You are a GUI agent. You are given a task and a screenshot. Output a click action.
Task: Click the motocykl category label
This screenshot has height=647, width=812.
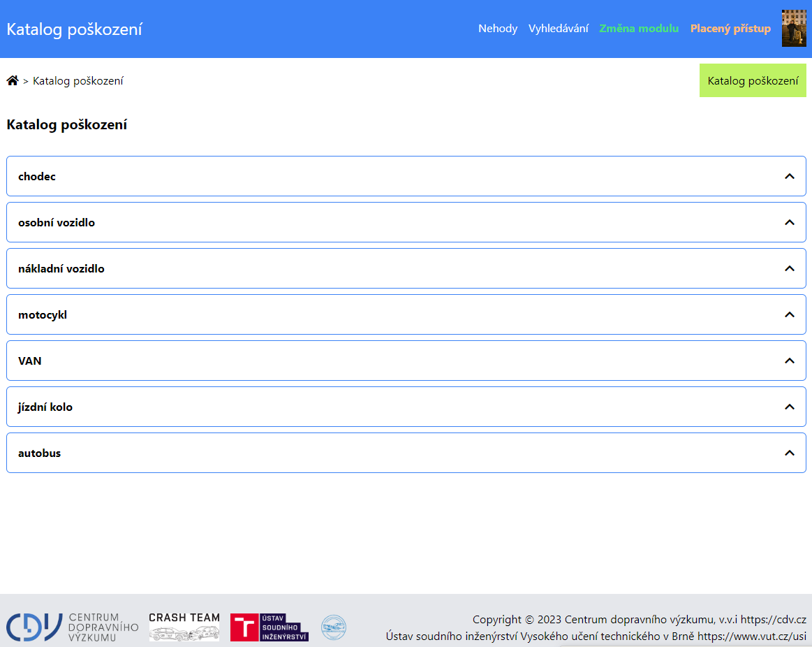click(43, 314)
